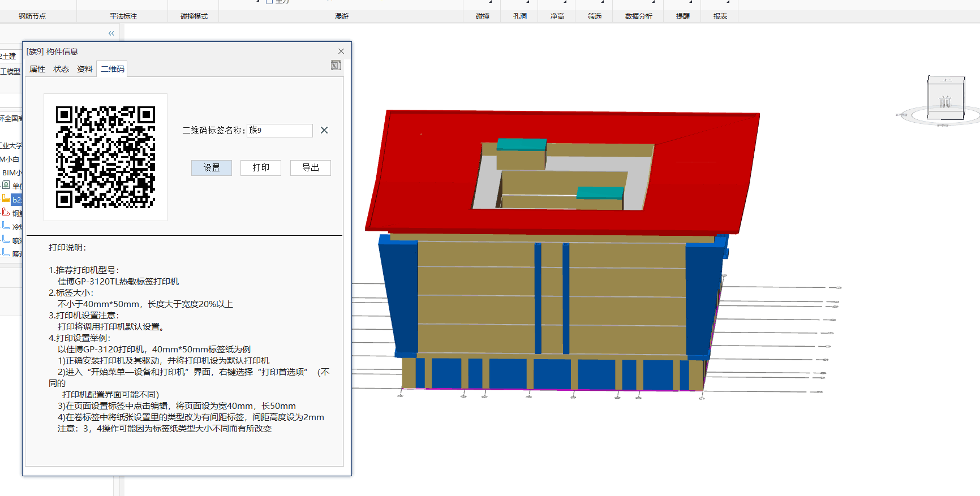Image resolution: width=980 pixels, height=496 pixels.
Task: Click the QR code image
Action: (x=105, y=157)
